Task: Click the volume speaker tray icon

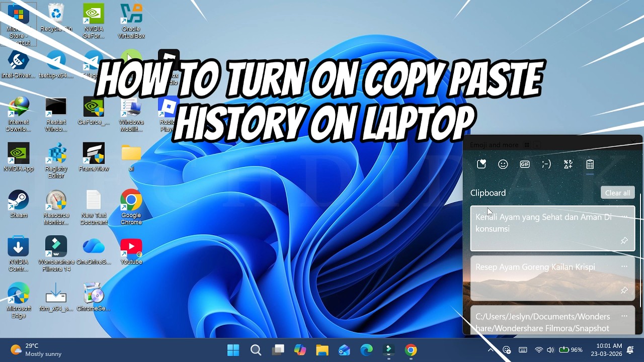Action: tap(550, 350)
